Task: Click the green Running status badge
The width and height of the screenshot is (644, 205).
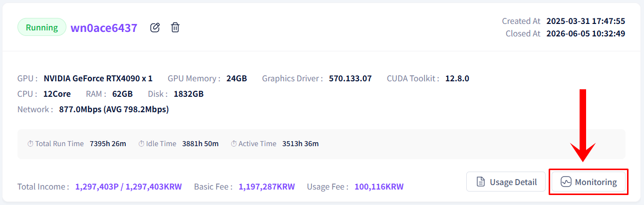Action: coord(42,27)
